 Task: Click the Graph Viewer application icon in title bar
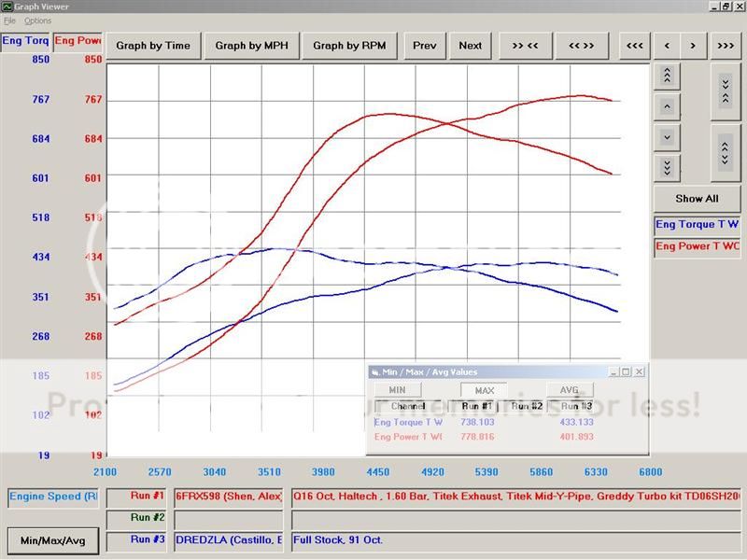coord(7,6)
